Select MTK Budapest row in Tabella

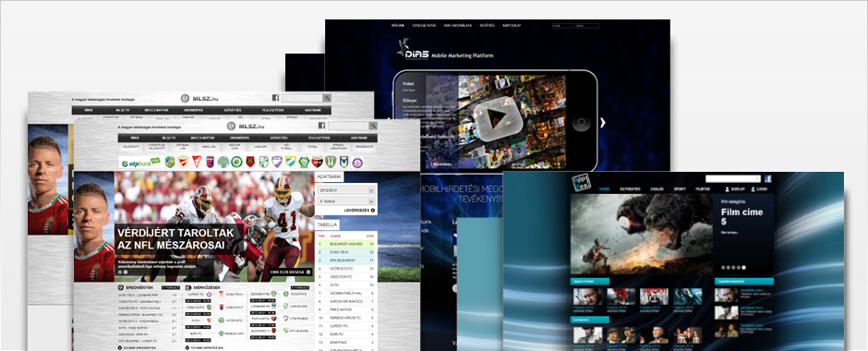point(346,260)
